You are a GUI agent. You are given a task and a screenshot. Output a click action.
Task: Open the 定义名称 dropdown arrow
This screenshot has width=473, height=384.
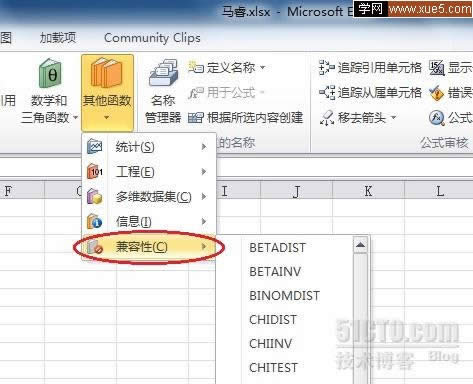[x=263, y=67]
